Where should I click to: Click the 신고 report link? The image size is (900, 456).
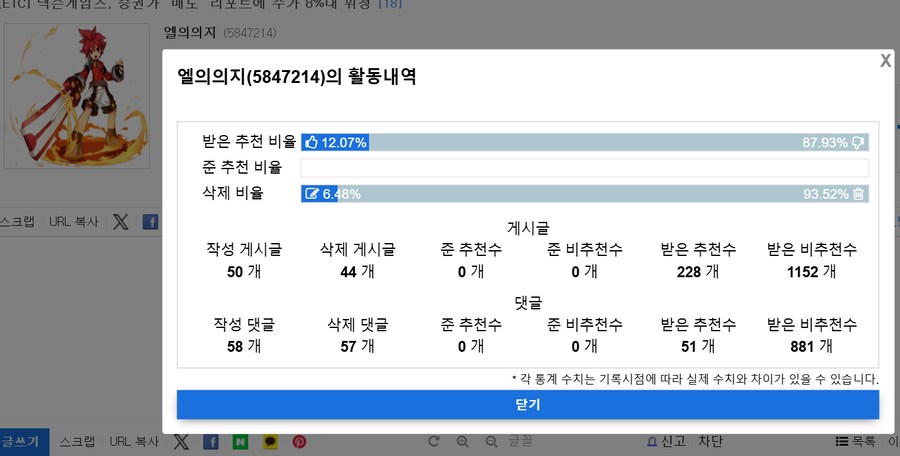tap(666, 441)
